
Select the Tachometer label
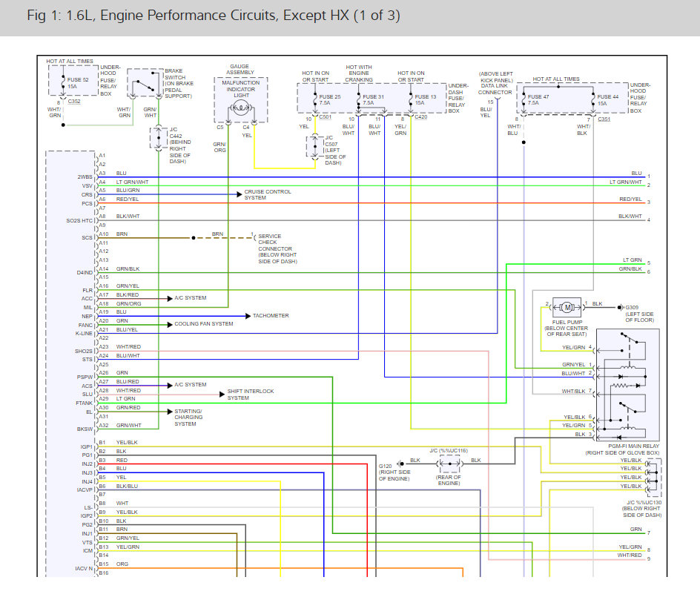[x=271, y=316]
